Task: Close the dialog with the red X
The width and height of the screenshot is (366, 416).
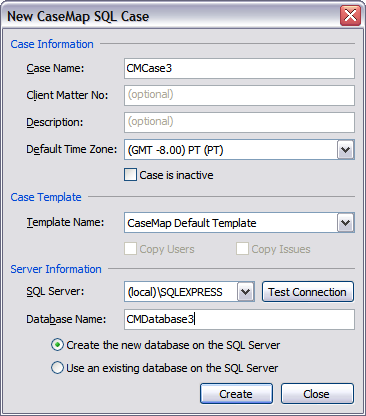Action: tap(350, 15)
